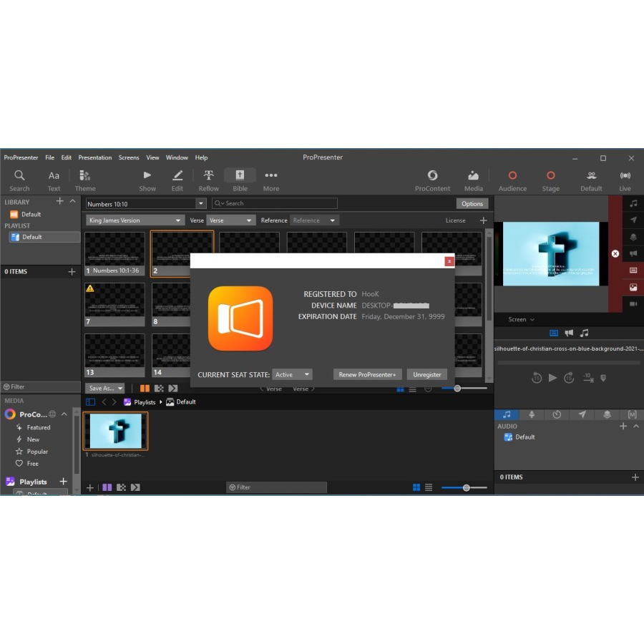
Task: Open the Media toolbar button
Action: tap(473, 181)
